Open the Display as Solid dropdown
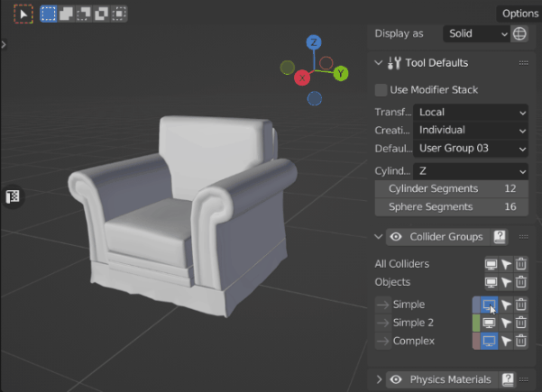This screenshot has height=392, width=542. 476,34
